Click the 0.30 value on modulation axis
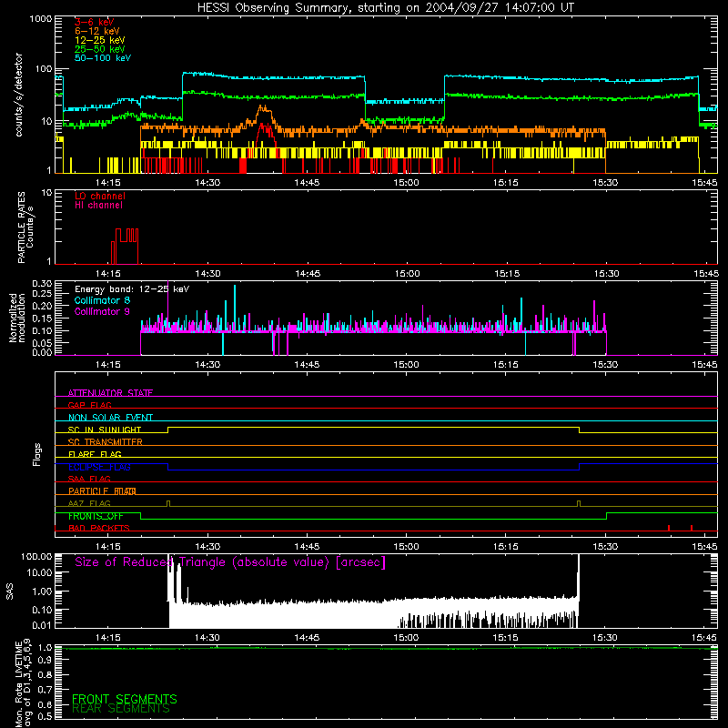The width and height of the screenshot is (728, 728). click(x=42, y=283)
